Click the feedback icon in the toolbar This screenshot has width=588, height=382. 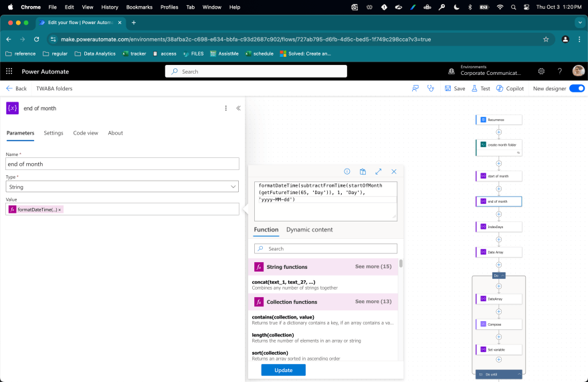point(415,88)
